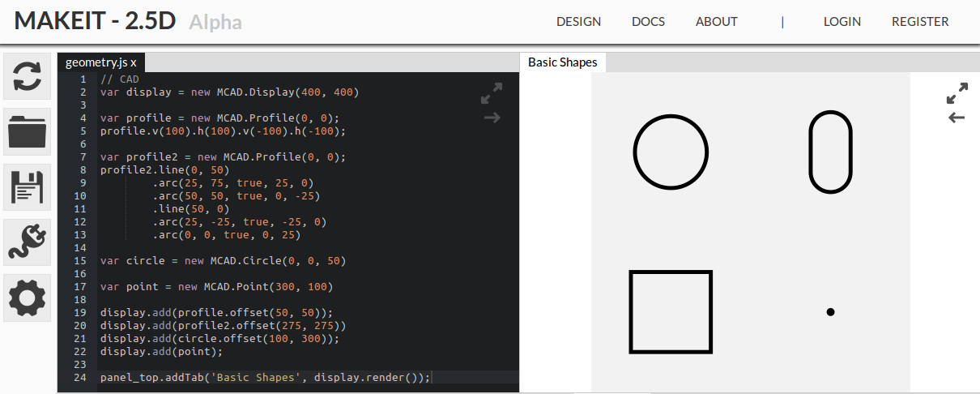980x394 pixels.
Task: Switch to the Basic Shapes tab
Action: point(562,62)
